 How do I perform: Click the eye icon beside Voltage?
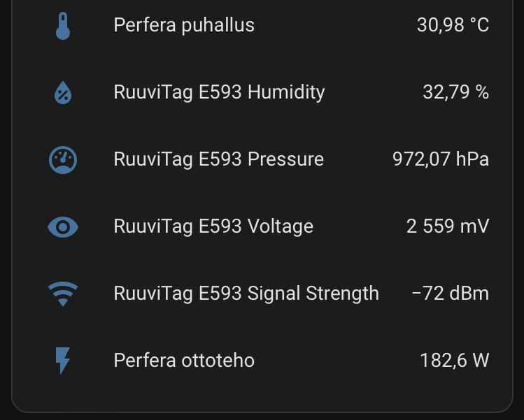click(x=63, y=227)
